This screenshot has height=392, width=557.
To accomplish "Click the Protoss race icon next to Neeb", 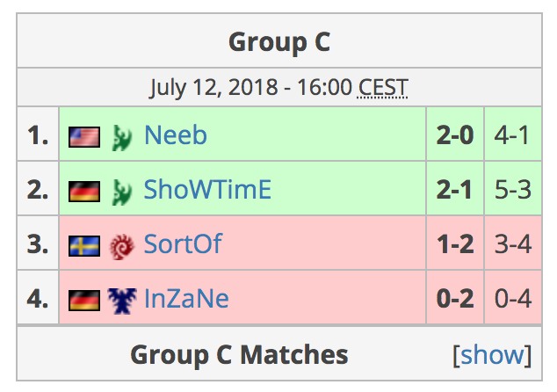I will 122,137.
